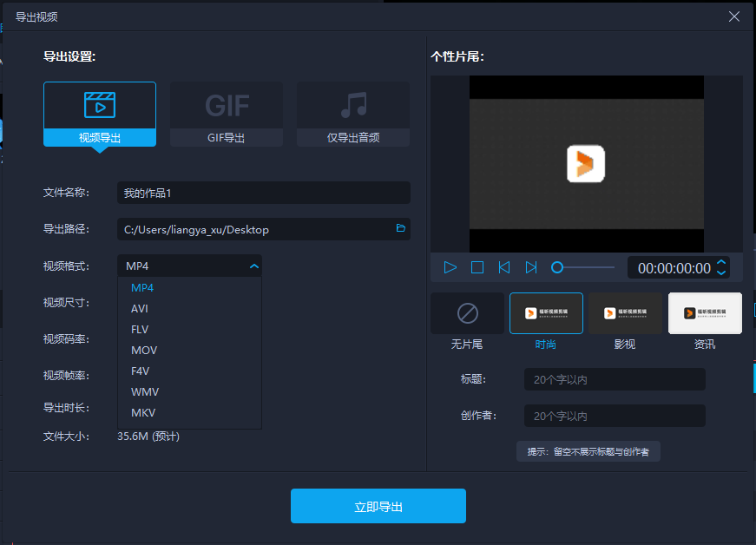Viewport: 756px width, 545px height.
Task: Click the 提示 note about blank titles
Action: [587, 451]
